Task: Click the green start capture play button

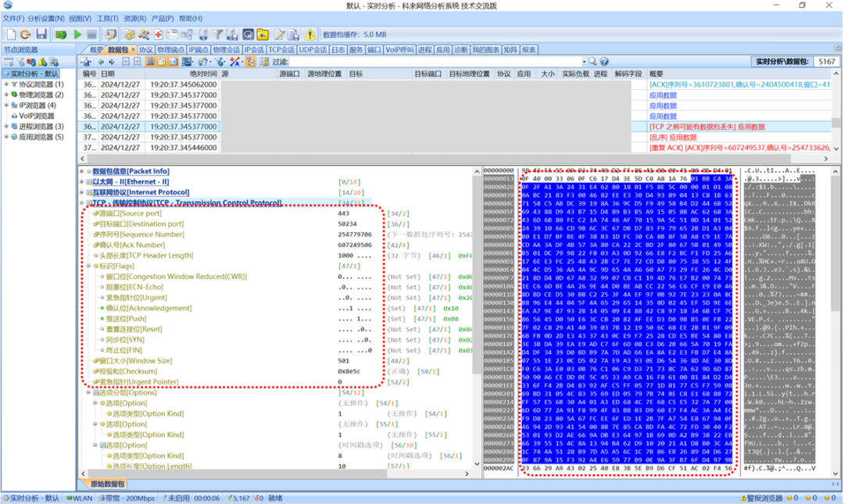Action: pyautogui.click(x=77, y=34)
